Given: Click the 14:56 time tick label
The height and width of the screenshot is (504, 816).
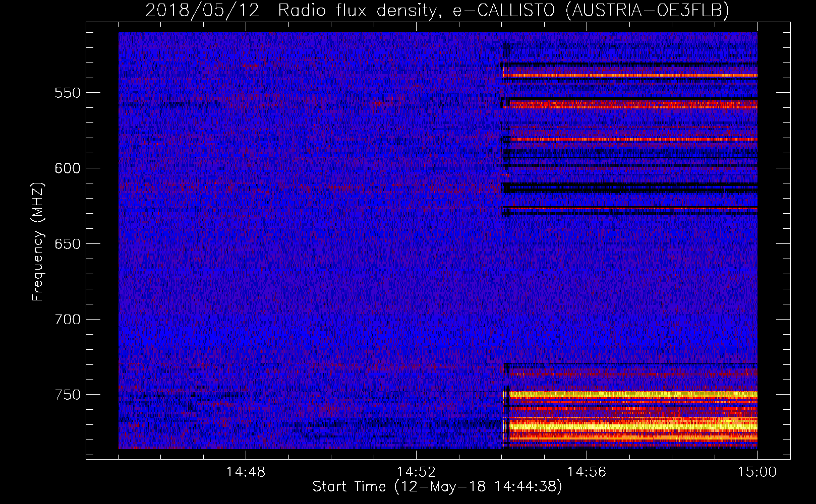Looking at the screenshot, I should click(587, 473).
